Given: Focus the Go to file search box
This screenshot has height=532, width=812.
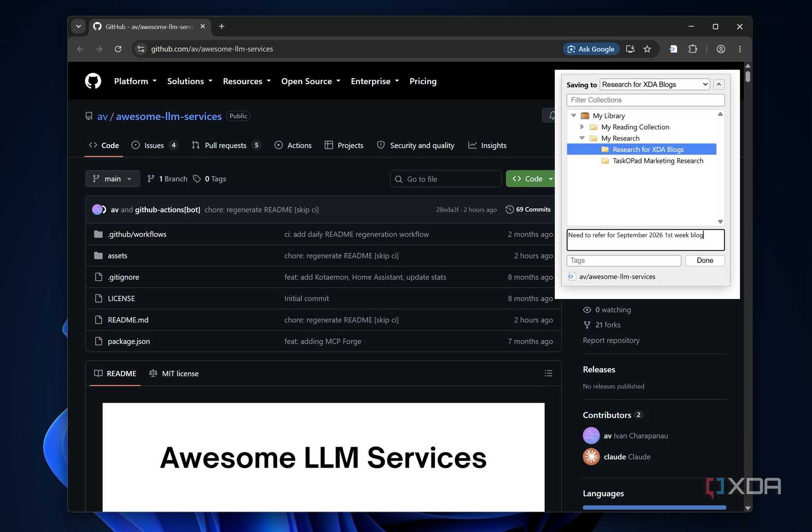Looking at the screenshot, I should (x=446, y=179).
